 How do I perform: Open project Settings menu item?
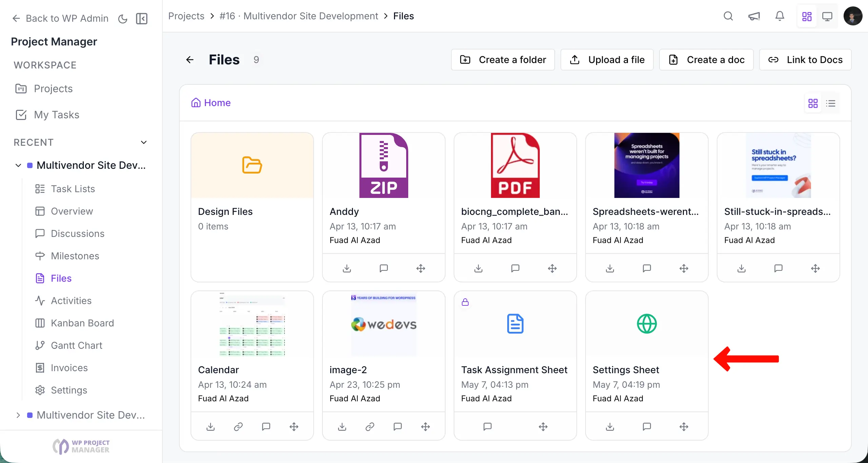point(61,390)
